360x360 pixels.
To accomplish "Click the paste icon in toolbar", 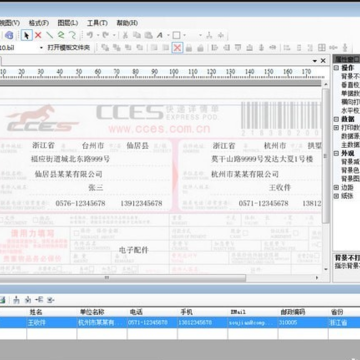I will point(148,35).
